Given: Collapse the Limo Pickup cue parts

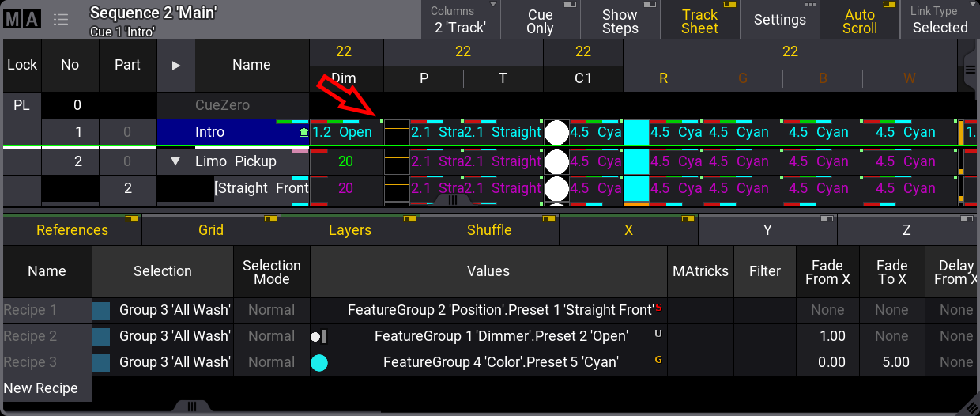Looking at the screenshot, I should pos(175,161).
